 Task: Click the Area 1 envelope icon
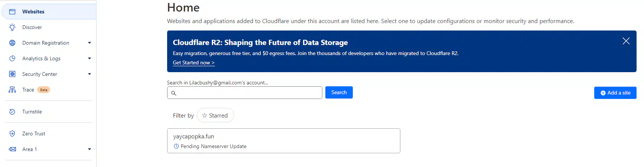point(12,149)
